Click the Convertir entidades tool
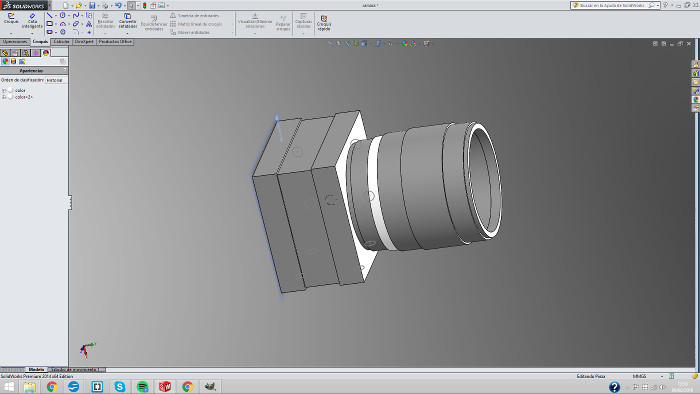 (x=128, y=21)
